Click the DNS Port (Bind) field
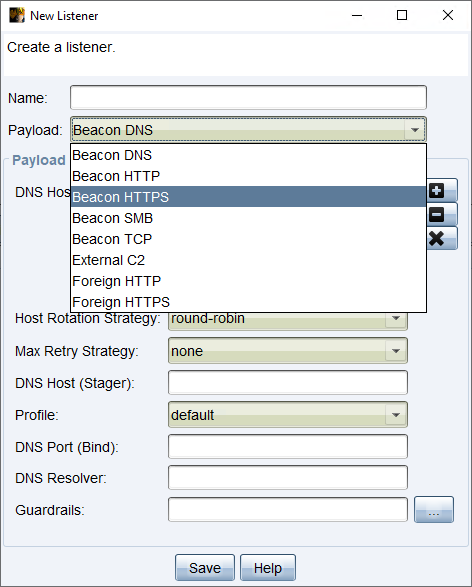 288,446
